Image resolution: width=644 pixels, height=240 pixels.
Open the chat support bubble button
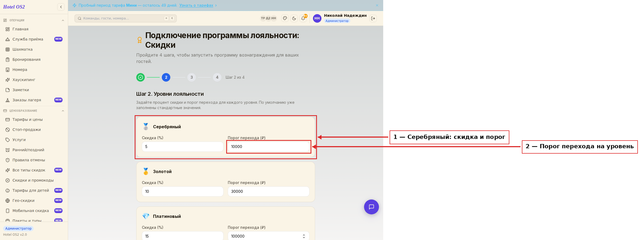(371, 207)
